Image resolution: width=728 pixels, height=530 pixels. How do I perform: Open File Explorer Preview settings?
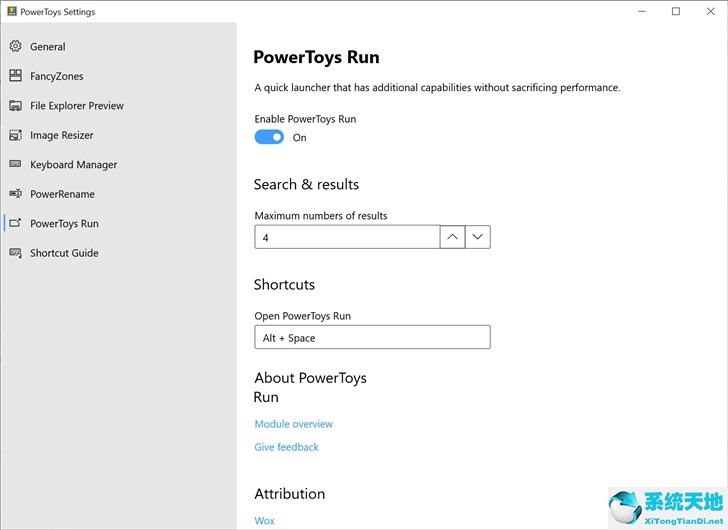pyautogui.click(x=77, y=106)
